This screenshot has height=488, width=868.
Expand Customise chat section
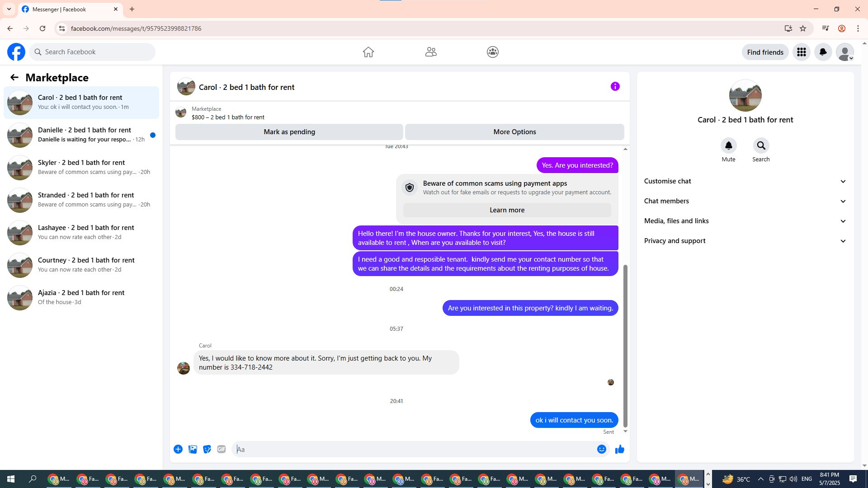745,181
